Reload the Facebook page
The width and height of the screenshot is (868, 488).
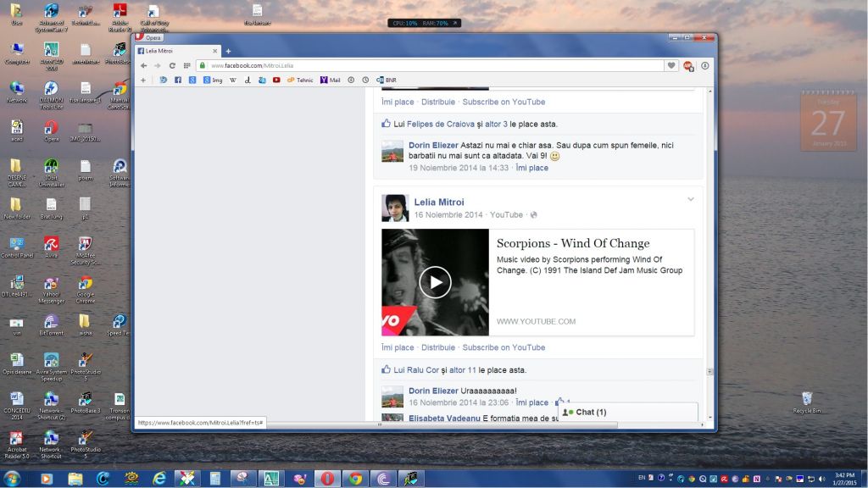pos(172,65)
